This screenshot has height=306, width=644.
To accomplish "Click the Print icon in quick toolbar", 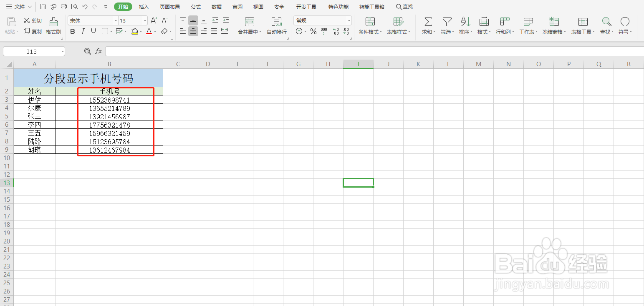I will (64, 7).
